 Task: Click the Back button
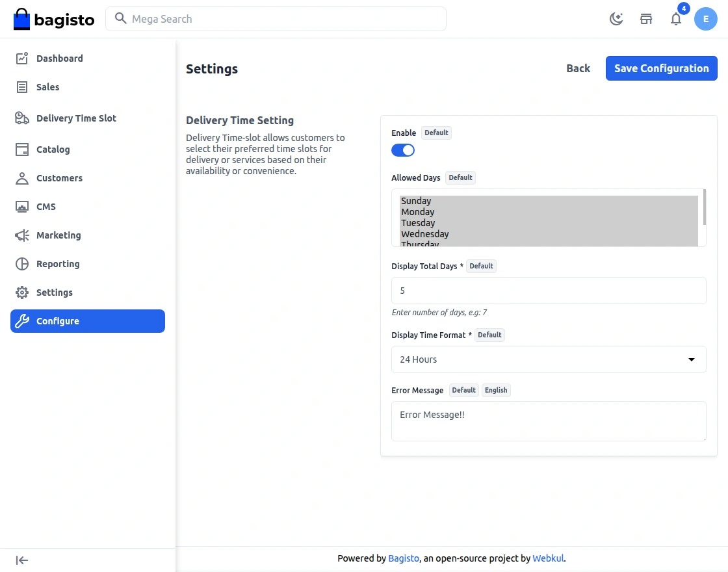[x=578, y=68]
